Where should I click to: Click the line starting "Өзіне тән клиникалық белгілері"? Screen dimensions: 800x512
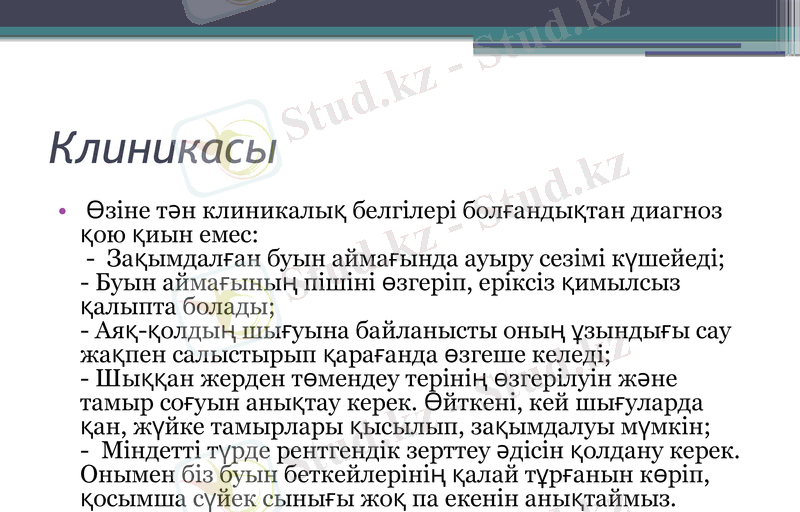pyautogui.click(x=404, y=211)
